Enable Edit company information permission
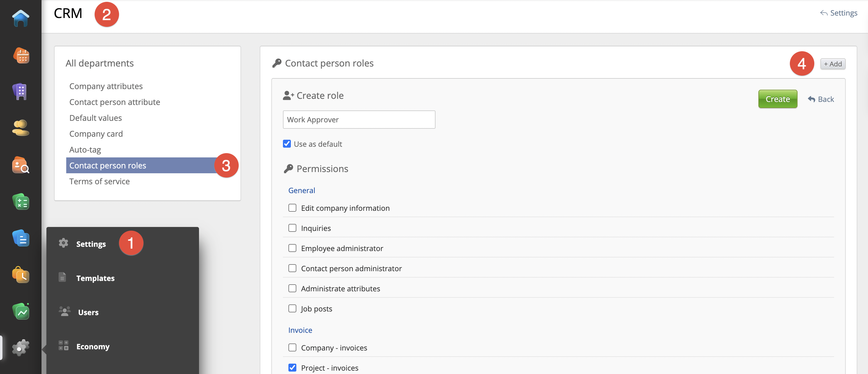This screenshot has width=868, height=374. point(292,208)
